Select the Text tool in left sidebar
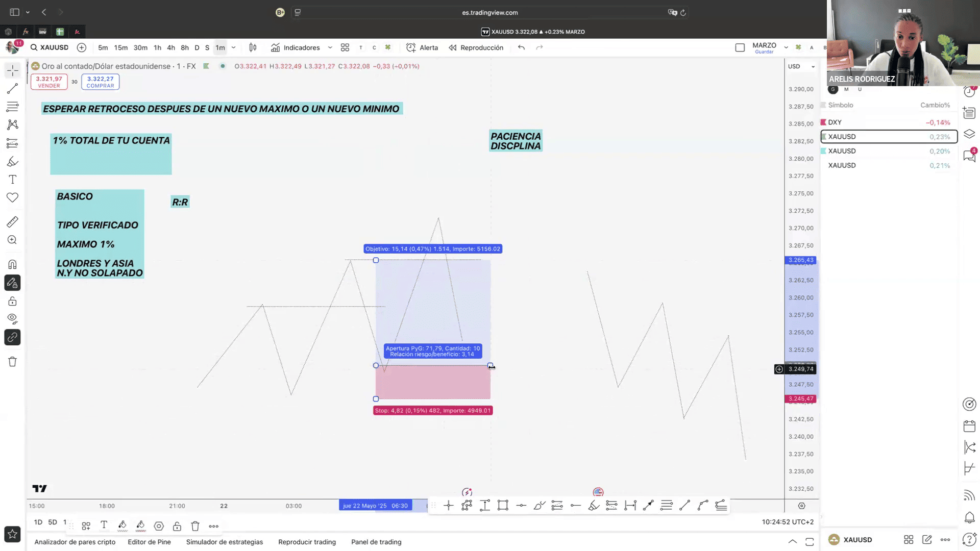 tap(12, 180)
